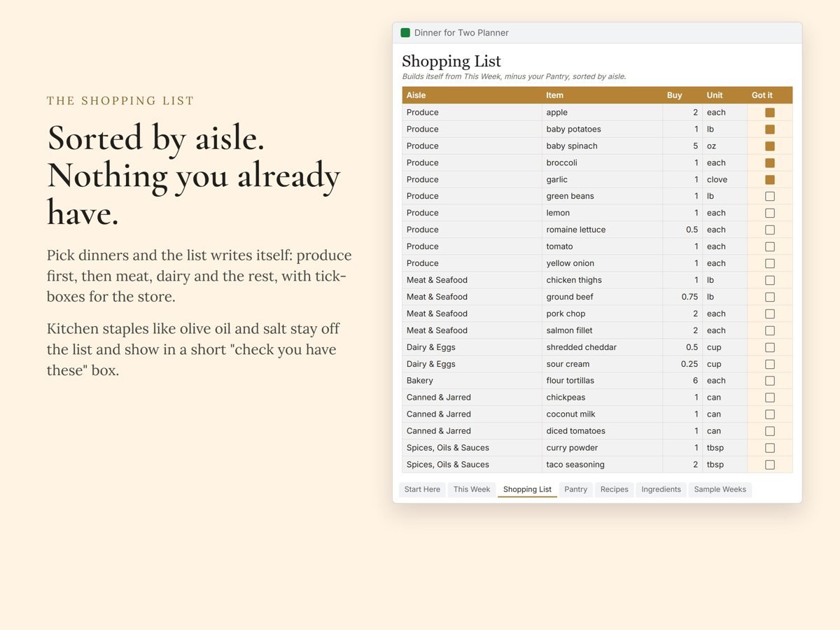Click the Dinner for Two Planner title
This screenshot has height=630, width=840.
tap(461, 33)
